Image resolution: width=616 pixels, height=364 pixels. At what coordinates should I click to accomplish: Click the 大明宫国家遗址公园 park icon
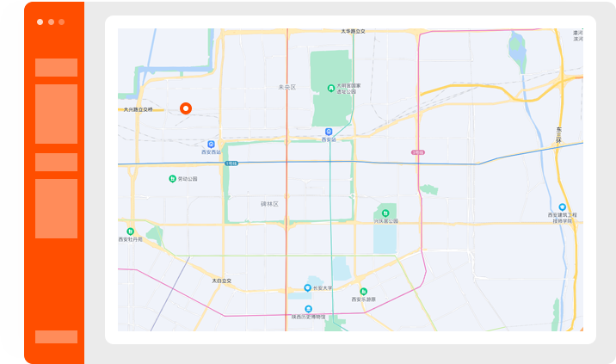coord(330,86)
